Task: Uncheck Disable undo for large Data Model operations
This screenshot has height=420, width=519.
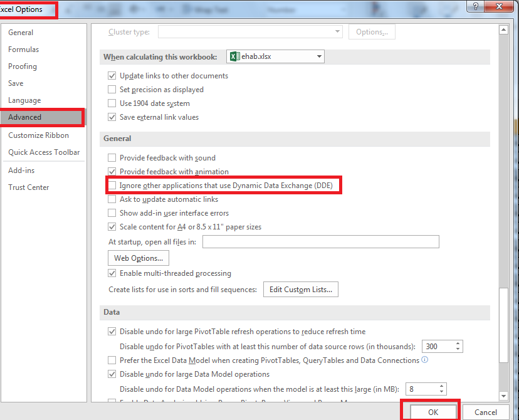Action: [x=112, y=374]
